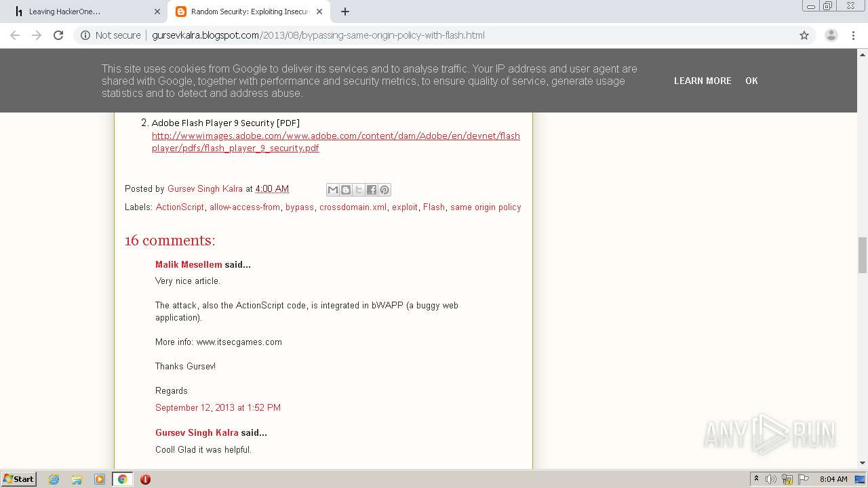868x488 pixels.
Task: Close the Random Security tab
Action: [x=319, y=12]
